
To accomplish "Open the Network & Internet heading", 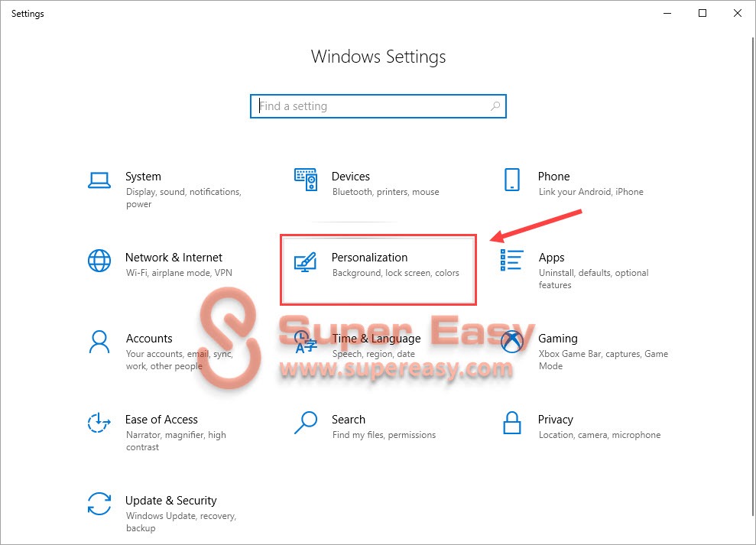I will pos(174,258).
